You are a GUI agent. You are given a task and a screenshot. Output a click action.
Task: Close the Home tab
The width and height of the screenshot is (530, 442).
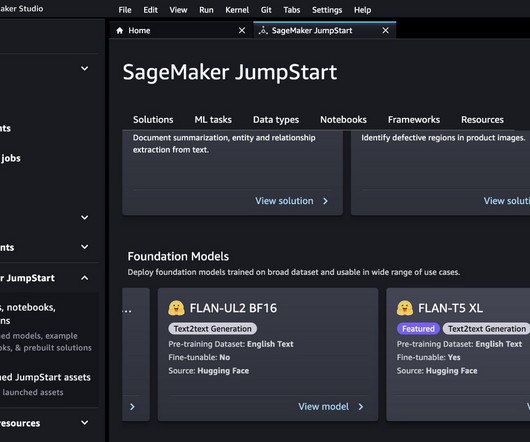242,30
